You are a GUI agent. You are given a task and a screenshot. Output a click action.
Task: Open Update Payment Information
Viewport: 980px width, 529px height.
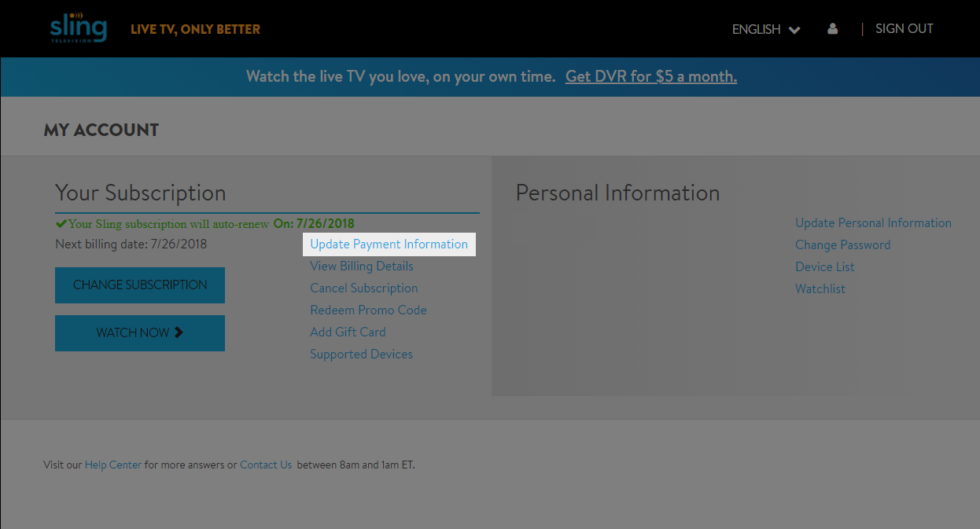pyautogui.click(x=389, y=244)
